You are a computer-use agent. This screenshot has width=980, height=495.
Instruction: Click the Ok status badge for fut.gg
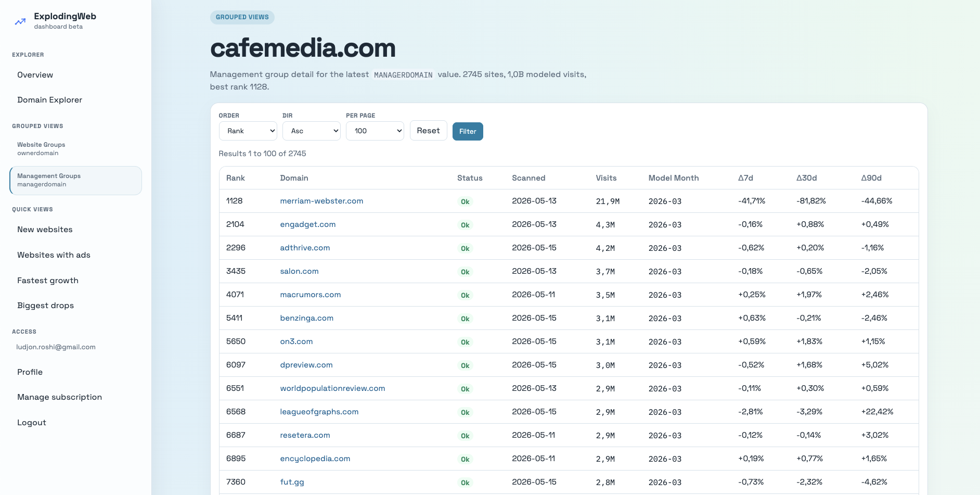point(465,483)
